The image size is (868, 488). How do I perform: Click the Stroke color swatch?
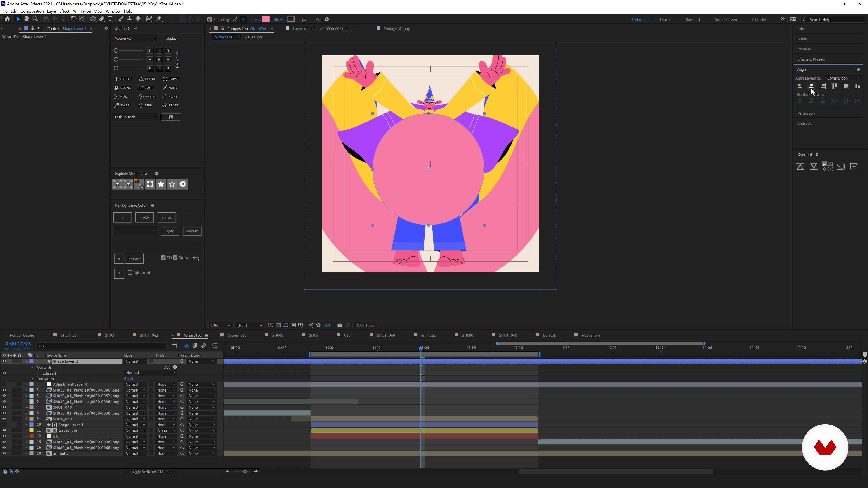point(291,19)
